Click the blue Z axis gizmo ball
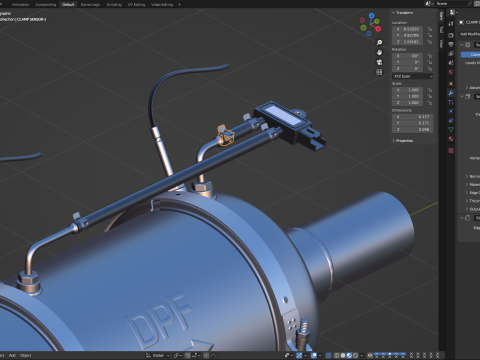This screenshot has width=480, height=360. (x=371, y=15)
